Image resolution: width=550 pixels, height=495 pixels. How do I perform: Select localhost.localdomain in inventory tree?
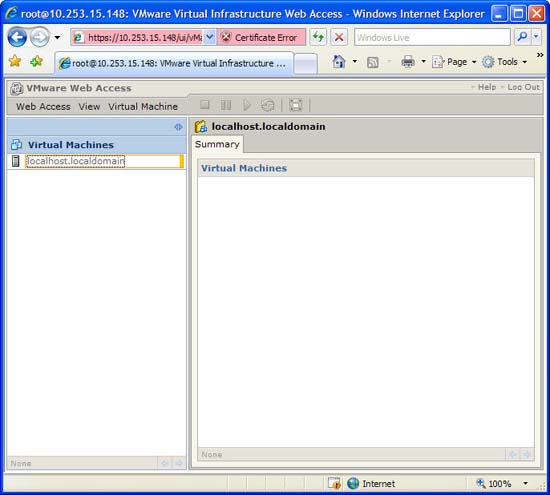point(75,161)
